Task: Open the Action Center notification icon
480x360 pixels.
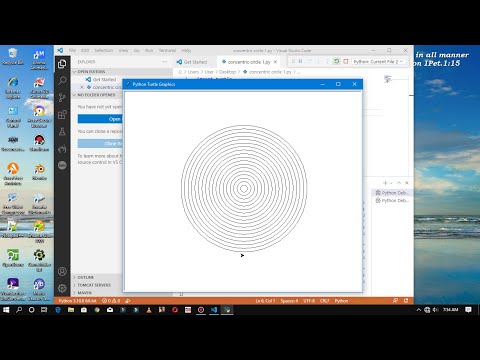Action: (468, 310)
